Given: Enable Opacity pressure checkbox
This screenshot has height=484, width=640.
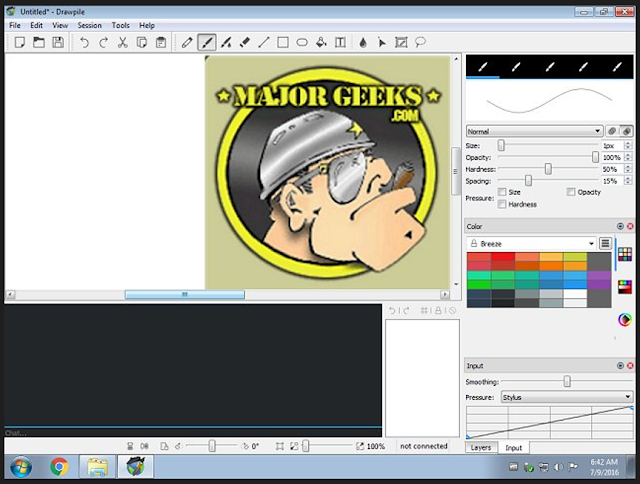Looking at the screenshot, I should pos(571,192).
